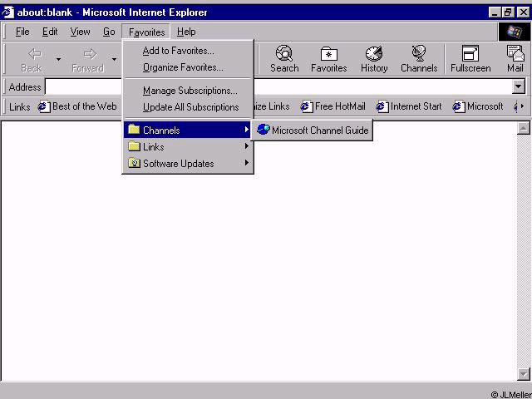The image size is (532, 399).
Task: Open the Back history dropdown arrow
Action: (x=59, y=59)
